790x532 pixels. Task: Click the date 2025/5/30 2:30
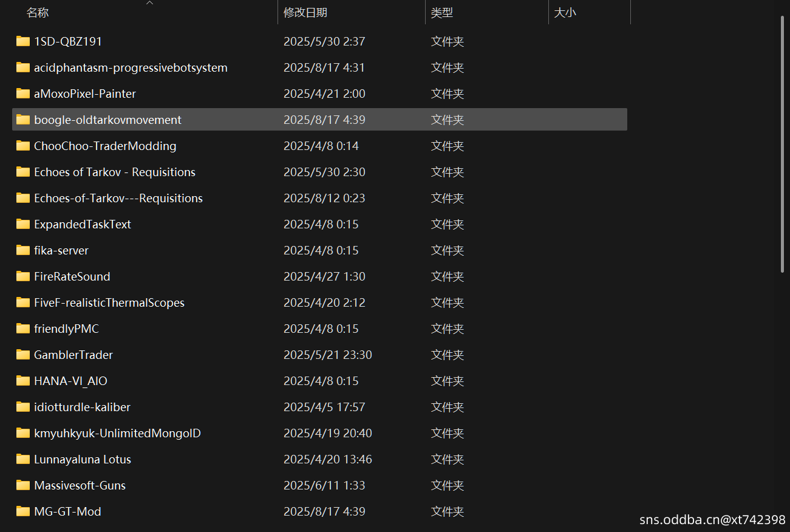324,172
